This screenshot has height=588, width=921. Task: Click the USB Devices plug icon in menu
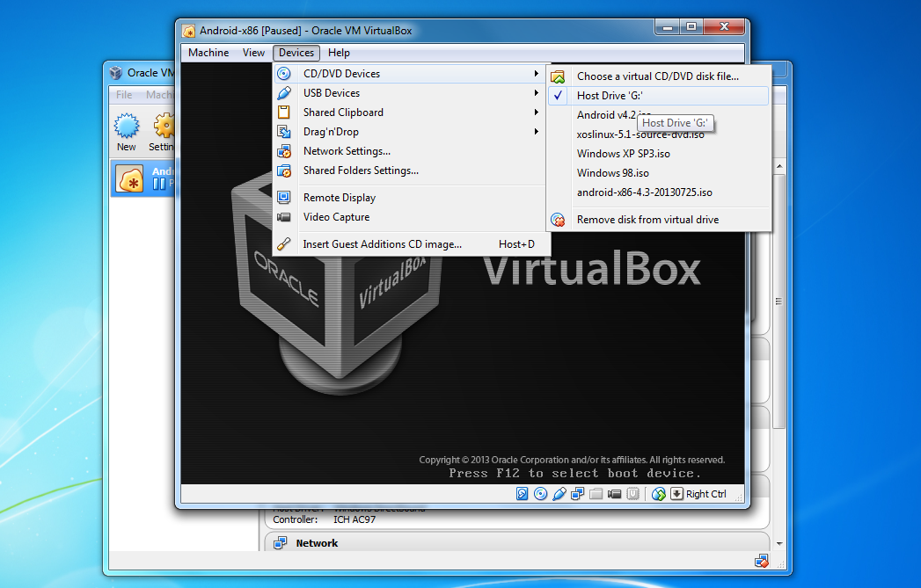point(284,92)
